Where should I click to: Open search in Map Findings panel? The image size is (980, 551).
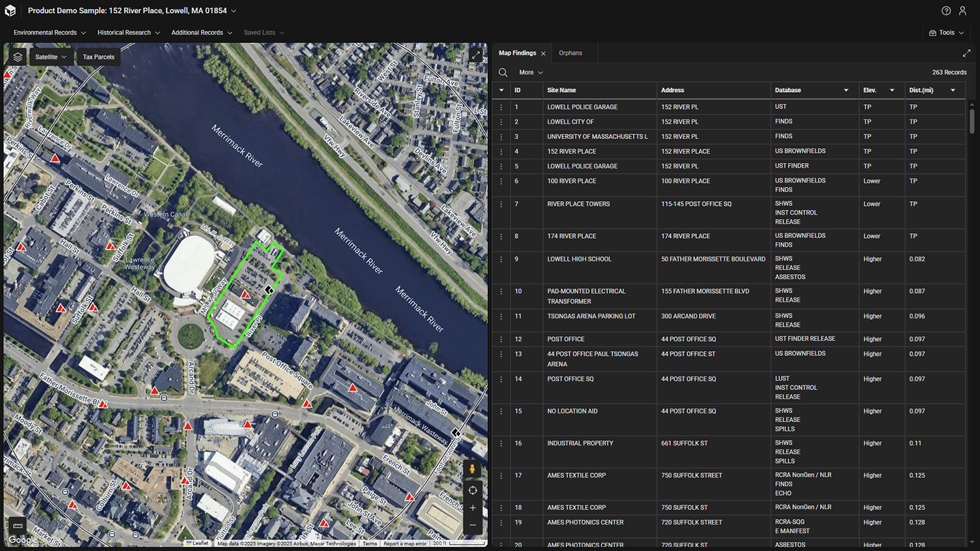point(503,72)
